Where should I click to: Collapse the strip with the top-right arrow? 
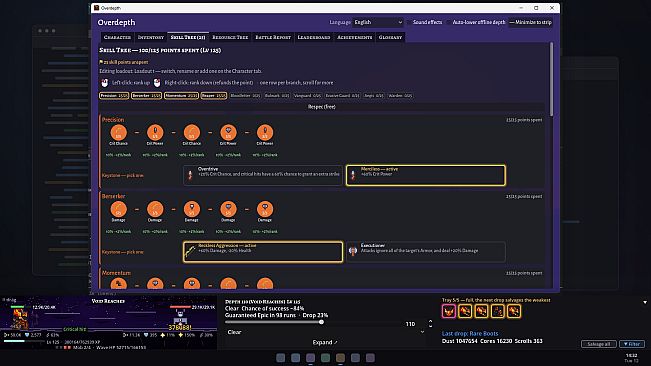coord(645,303)
